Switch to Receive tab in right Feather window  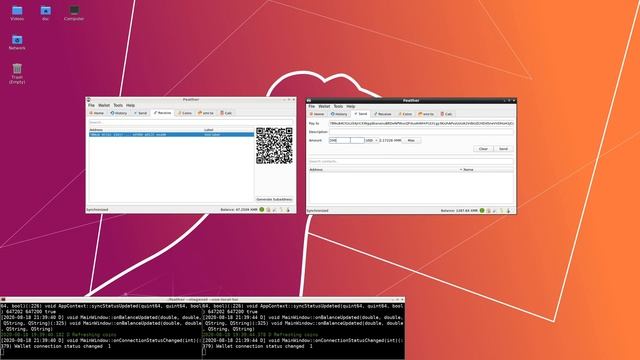pyautogui.click(x=383, y=114)
